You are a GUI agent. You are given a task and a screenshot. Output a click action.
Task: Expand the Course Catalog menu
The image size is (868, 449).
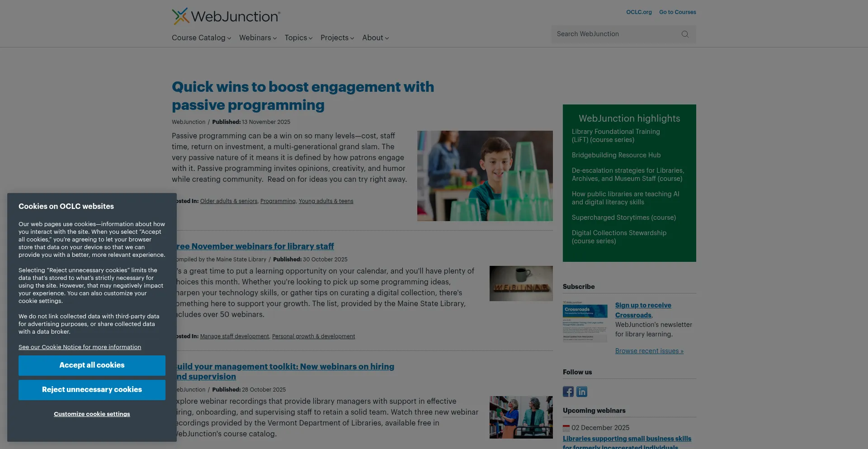201,38
